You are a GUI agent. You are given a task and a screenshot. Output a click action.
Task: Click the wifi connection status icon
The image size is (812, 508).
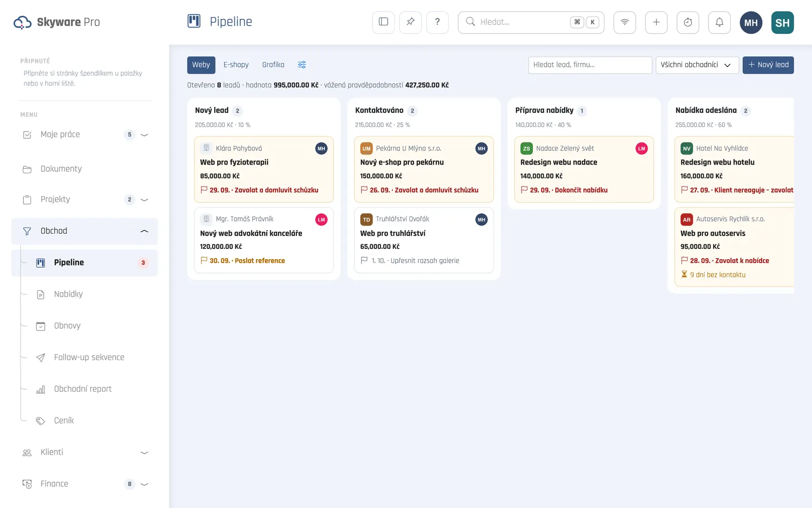(624, 22)
